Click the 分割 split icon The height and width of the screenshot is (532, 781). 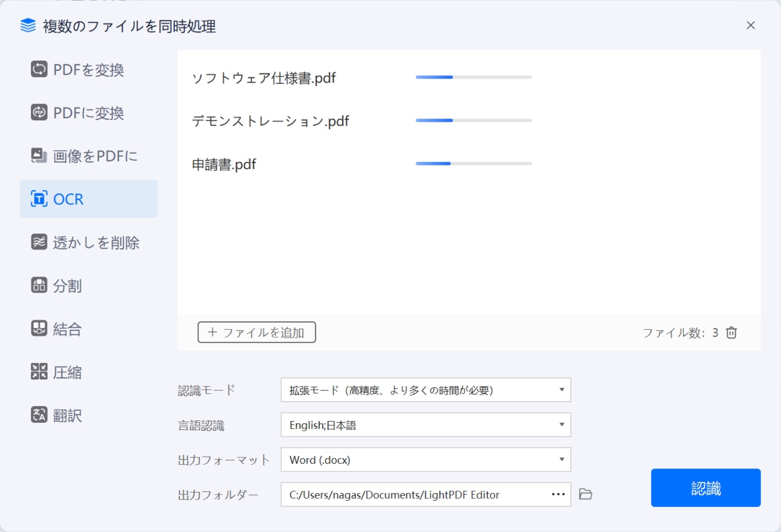(39, 285)
